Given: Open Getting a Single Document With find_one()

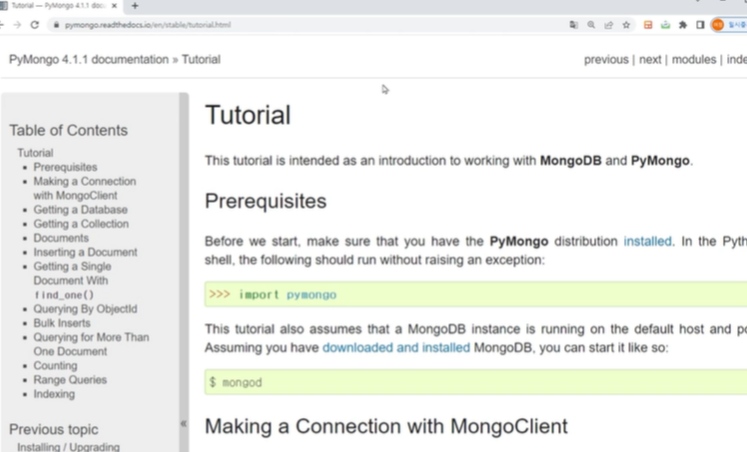Looking at the screenshot, I should point(72,281).
